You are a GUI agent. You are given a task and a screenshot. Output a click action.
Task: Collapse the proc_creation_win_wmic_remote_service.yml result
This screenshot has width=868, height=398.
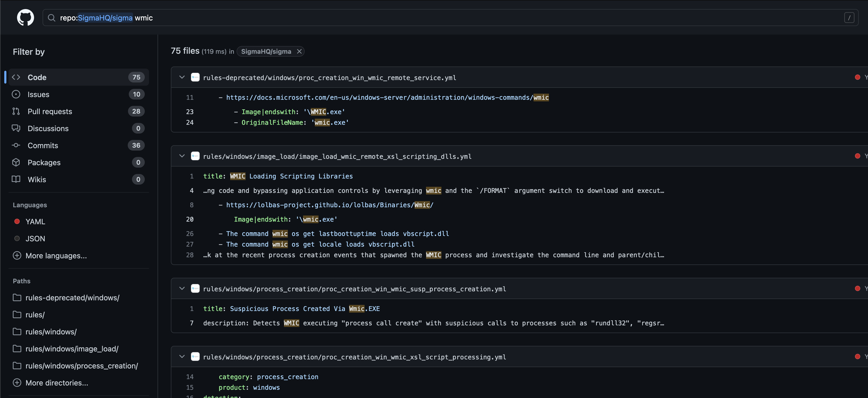182,77
